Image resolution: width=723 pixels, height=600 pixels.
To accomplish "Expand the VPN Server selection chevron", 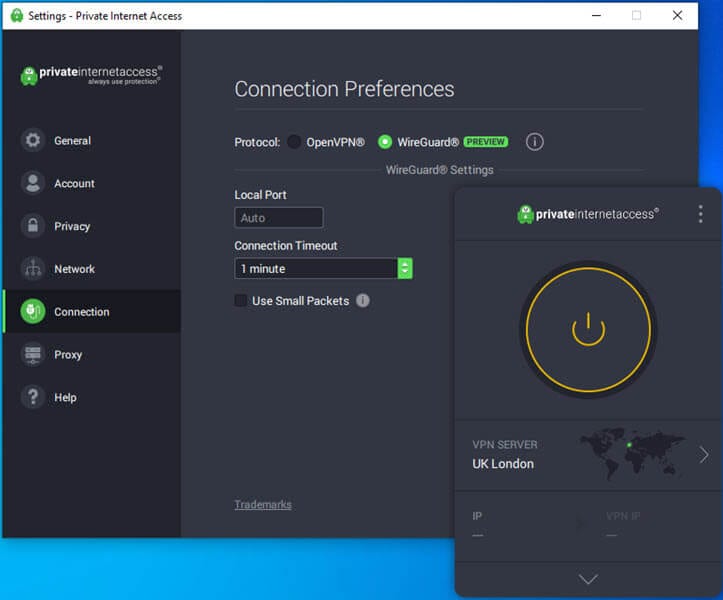I will (704, 455).
